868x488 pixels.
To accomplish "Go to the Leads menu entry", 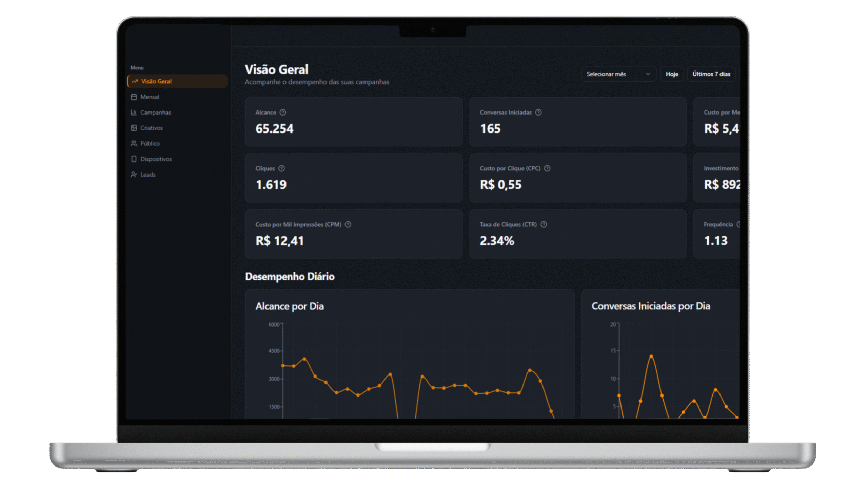I will point(148,175).
